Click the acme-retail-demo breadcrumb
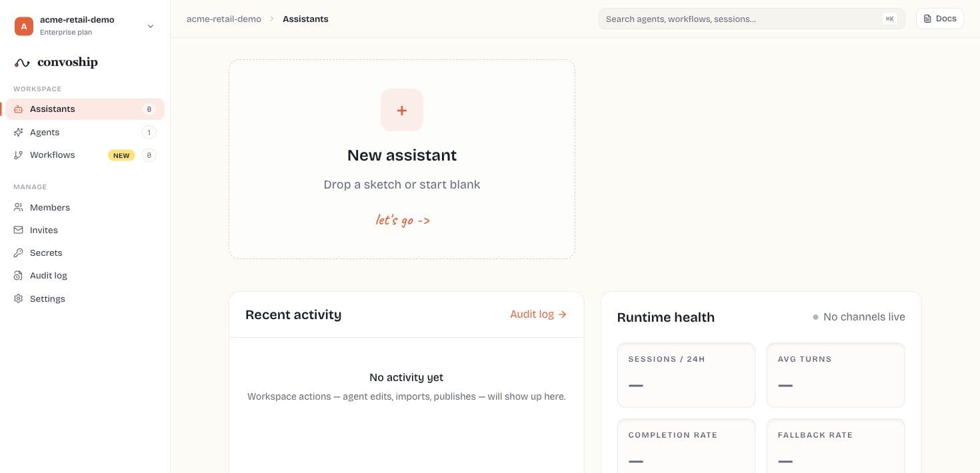The height and width of the screenshot is (473, 980). [x=224, y=19]
